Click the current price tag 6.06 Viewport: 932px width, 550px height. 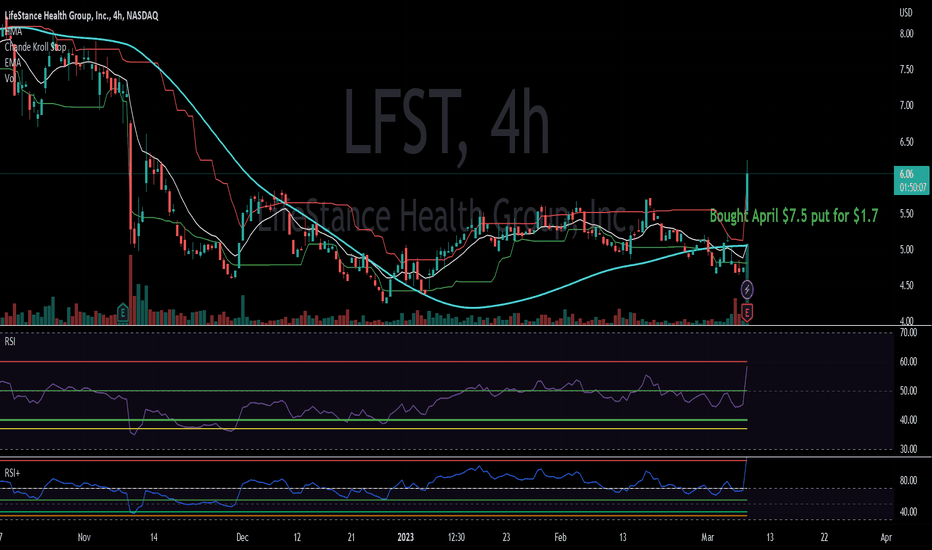click(x=906, y=174)
